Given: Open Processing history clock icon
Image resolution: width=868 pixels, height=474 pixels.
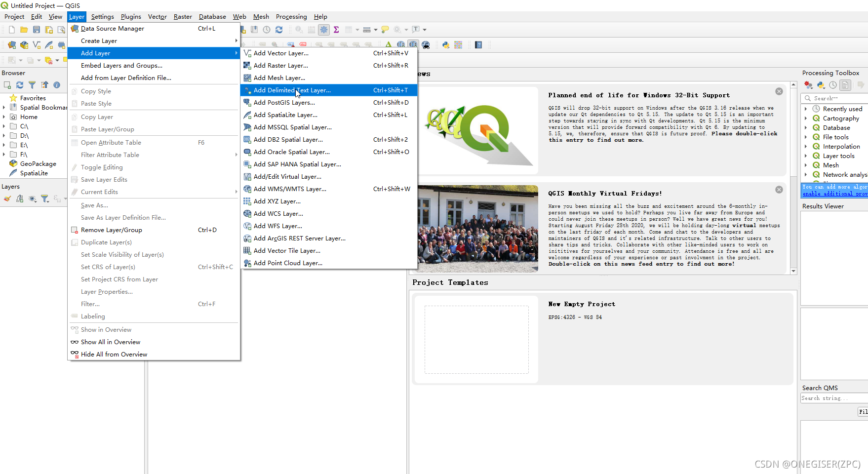Looking at the screenshot, I should [833, 85].
